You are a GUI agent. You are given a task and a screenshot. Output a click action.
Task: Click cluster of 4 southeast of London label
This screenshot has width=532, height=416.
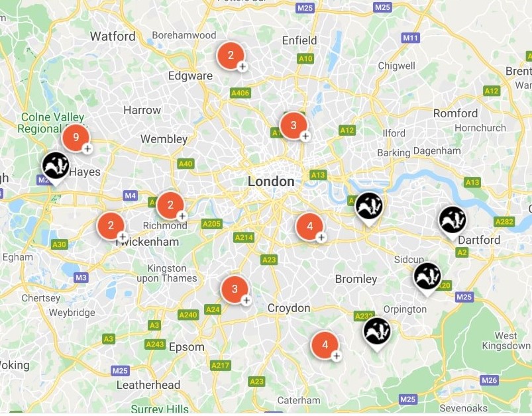point(309,227)
